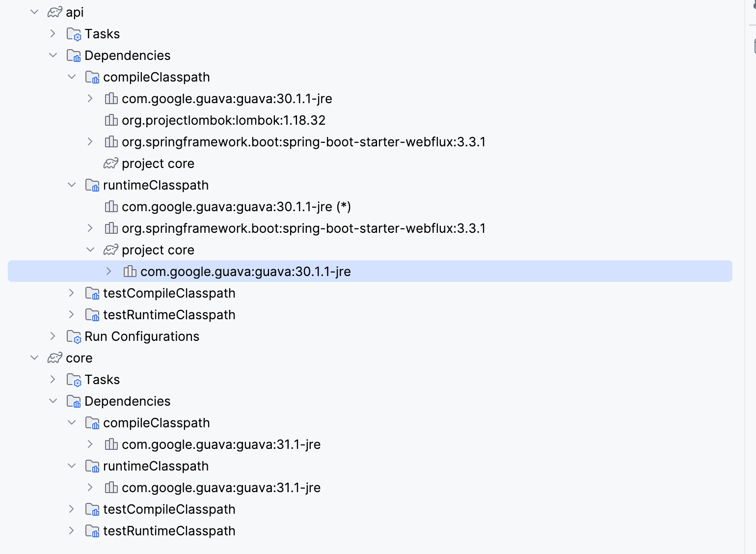
Task: Expand testCompileClasspath under api
Action: 72,293
